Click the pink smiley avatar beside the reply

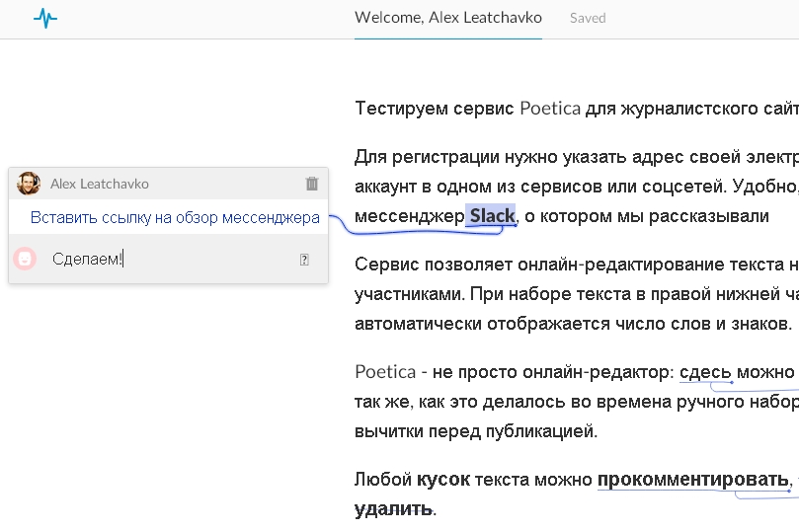(x=25, y=260)
